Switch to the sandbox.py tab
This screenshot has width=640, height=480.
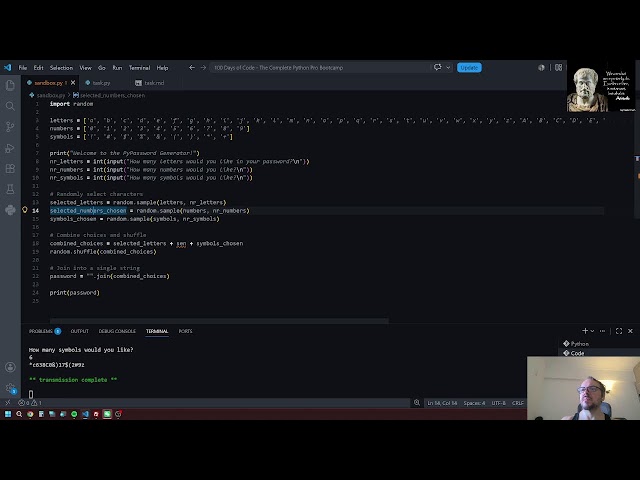[x=49, y=82]
